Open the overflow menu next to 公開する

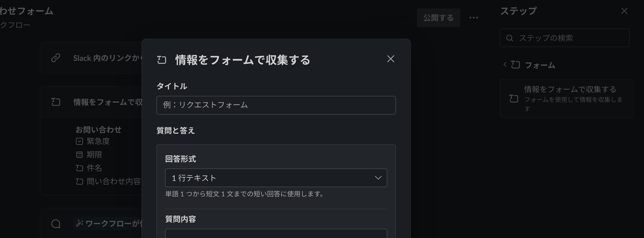click(473, 18)
